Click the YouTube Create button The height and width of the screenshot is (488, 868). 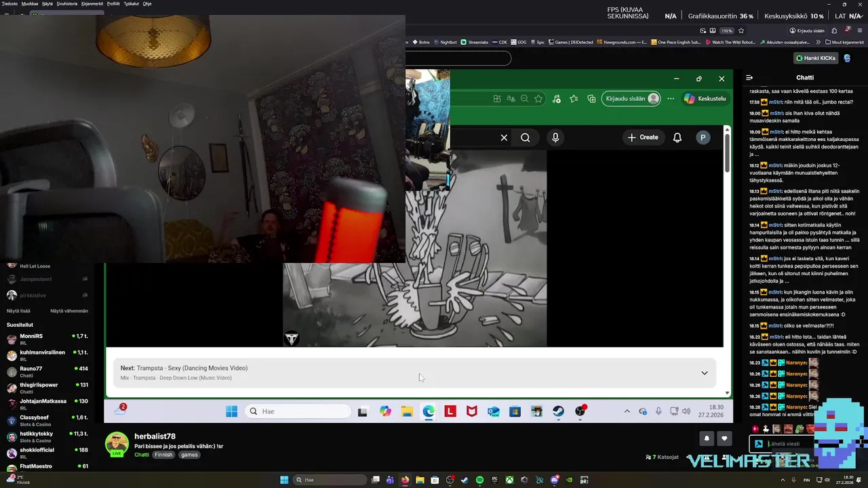(x=643, y=138)
